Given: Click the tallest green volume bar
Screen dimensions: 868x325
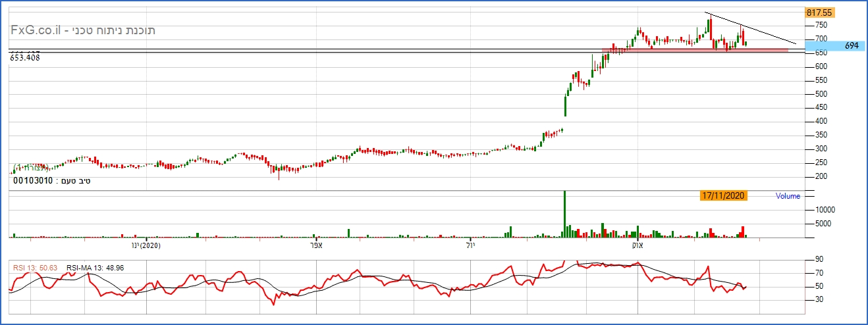Looking at the screenshot, I should tap(565, 214).
